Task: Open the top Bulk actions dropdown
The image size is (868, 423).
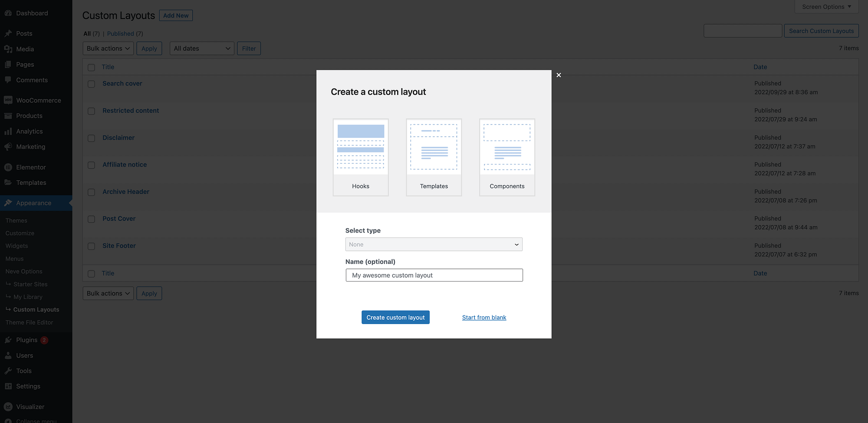Action: 108,48
